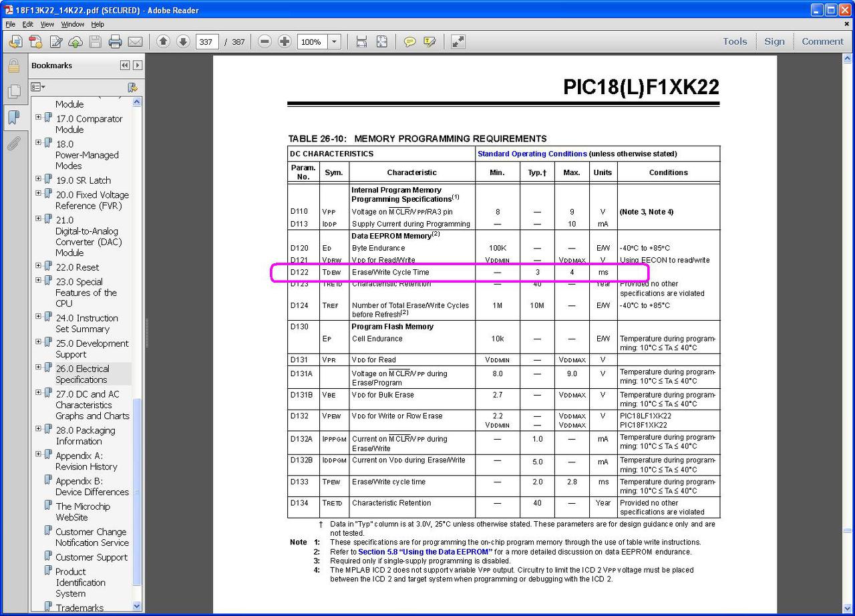Image resolution: width=855 pixels, height=616 pixels.
Task: Open the 27.0 DC and AC Characteristics bookmark
Action: [92, 405]
